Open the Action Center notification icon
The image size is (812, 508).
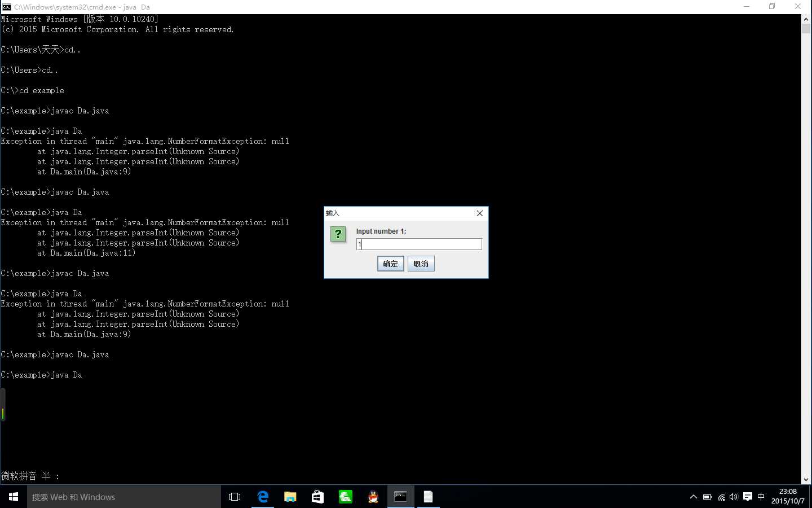[x=748, y=497]
